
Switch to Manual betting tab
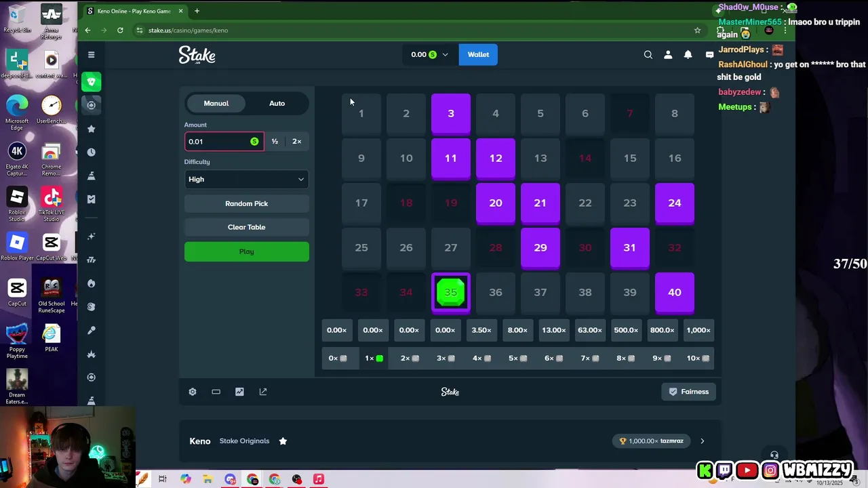[x=216, y=103]
